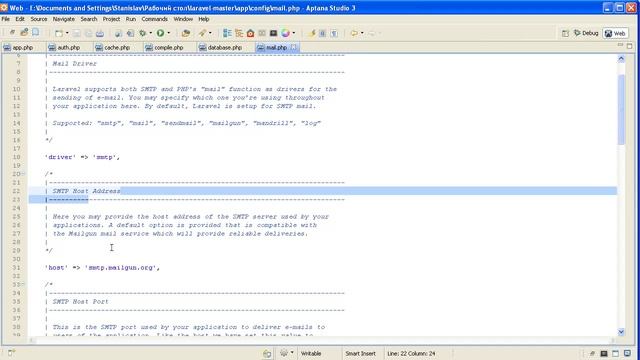The width and height of the screenshot is (640, 360).
Task: Click the vertical scrollbar down arrow
Action: pos(621,332)
